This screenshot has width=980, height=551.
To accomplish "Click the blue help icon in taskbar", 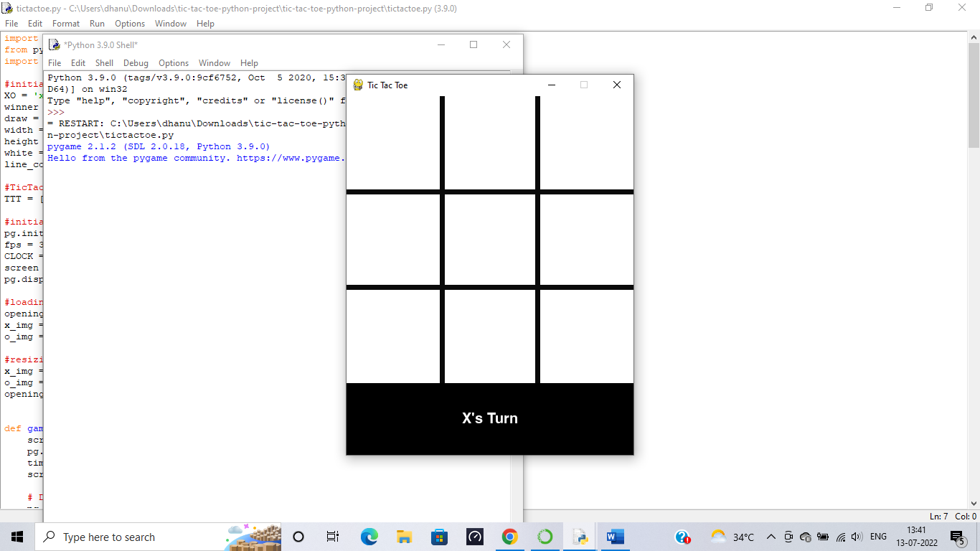I will tap(682, 537).
